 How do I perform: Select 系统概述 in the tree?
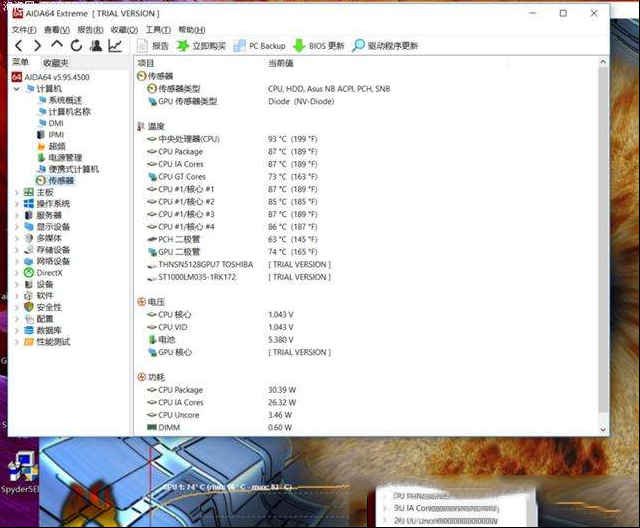point(60,100)
